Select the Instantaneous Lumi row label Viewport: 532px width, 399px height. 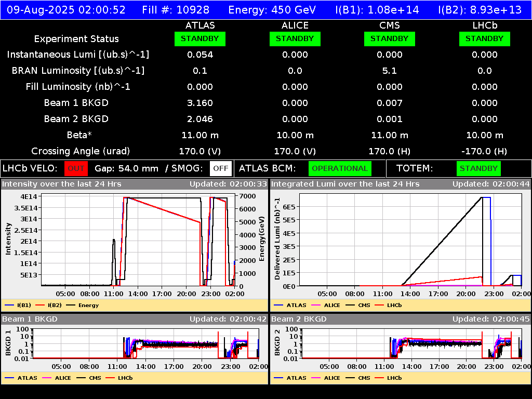(x=78, y=55)
